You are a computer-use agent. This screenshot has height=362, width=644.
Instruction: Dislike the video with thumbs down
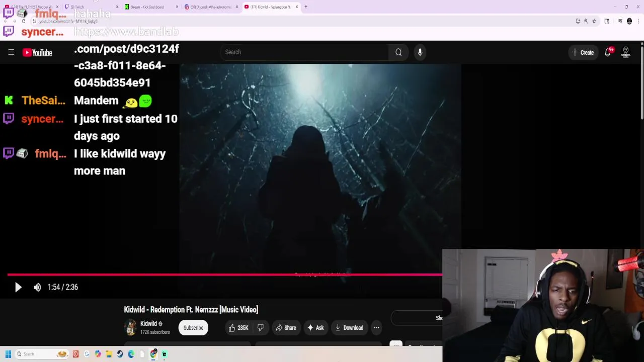pos(260,328)
